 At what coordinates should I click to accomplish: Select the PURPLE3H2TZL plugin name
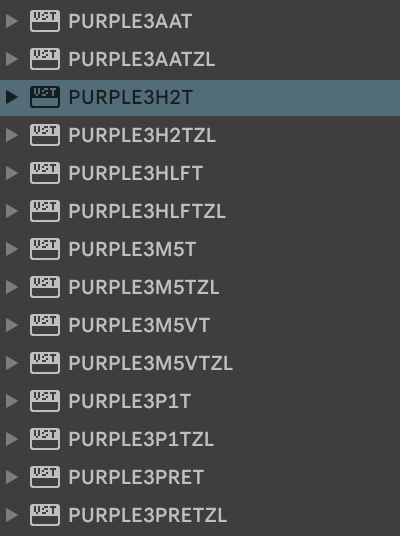tap(142, 135)
